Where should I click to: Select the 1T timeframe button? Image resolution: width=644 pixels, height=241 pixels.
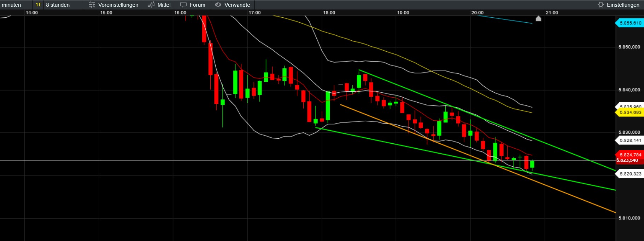[38, 5]
